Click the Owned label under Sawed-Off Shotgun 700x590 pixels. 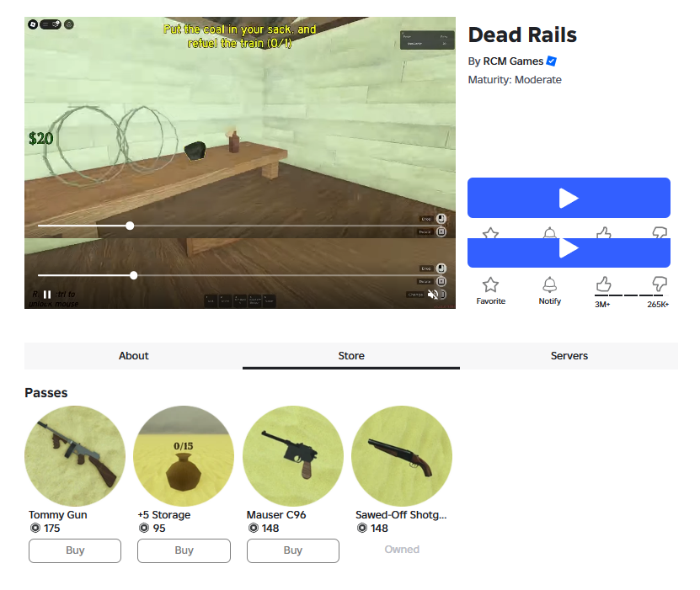tap(402, 550)
